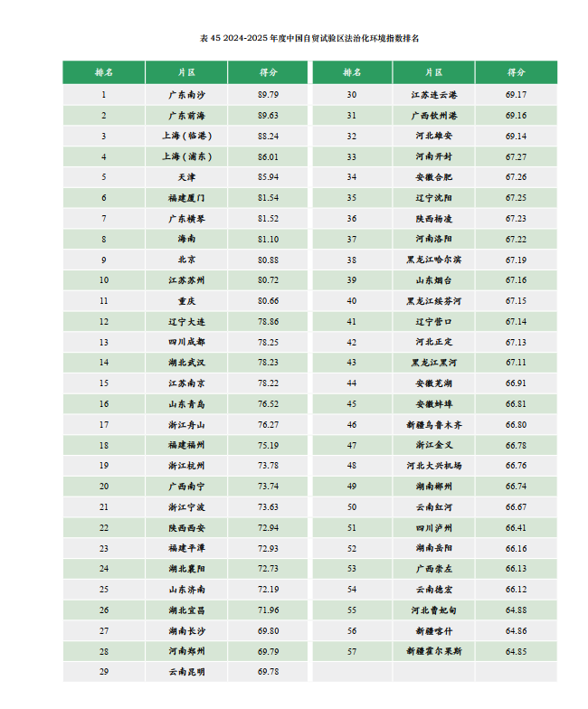The image size is (588, 709).
Task: Select the 新疆霍尔果斯 cell
Action: pyautogui.click(x=434, y=651)
